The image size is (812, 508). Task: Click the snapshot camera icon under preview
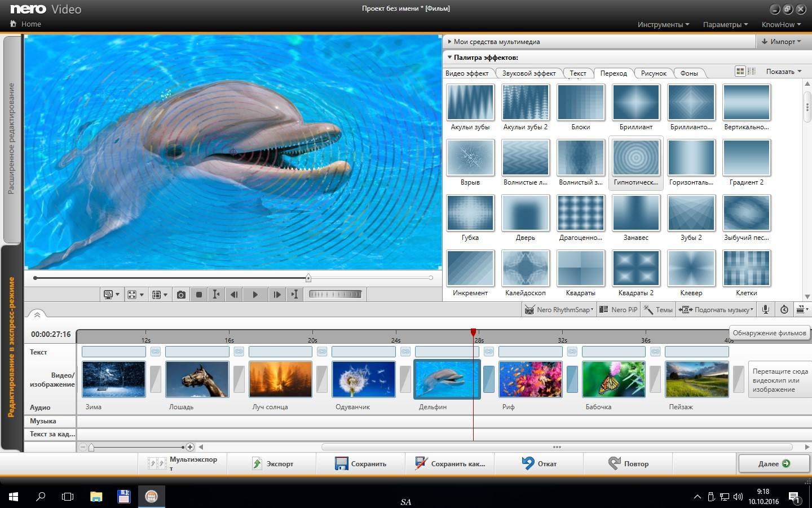181,295
